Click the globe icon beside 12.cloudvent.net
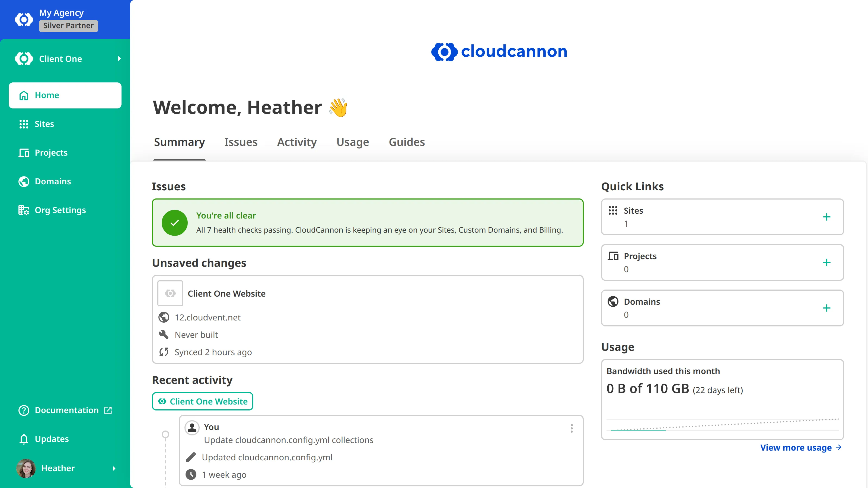Viewport: 868px width, 488px height. click(164, 317)
